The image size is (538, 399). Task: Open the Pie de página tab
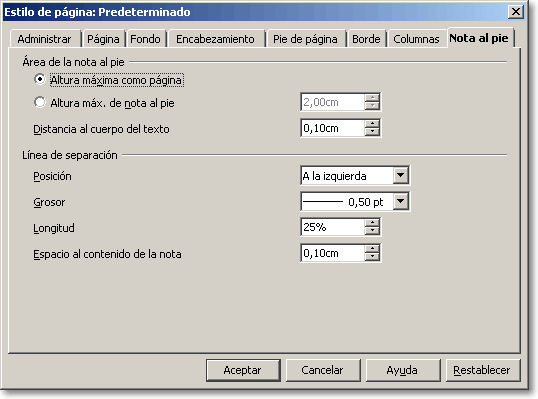305,39
